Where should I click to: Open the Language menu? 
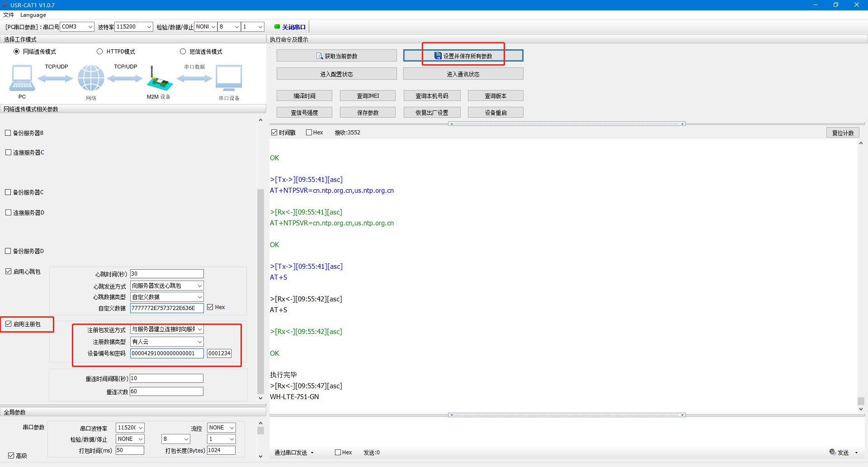[x=33, y=15]
